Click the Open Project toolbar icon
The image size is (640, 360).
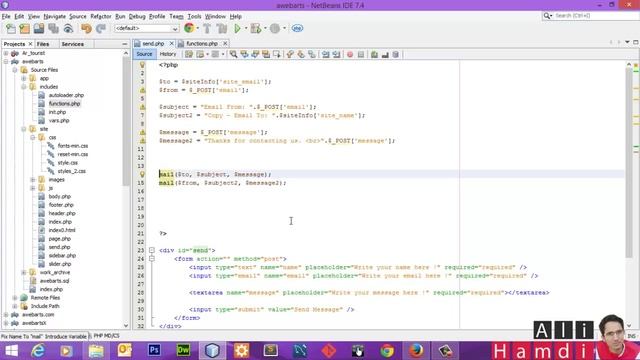(39, 28)
